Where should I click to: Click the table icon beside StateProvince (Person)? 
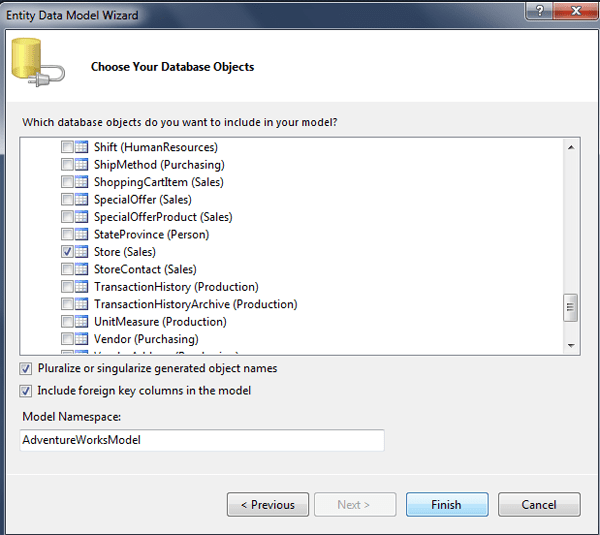pyautogui.click(x=81, y=234)
